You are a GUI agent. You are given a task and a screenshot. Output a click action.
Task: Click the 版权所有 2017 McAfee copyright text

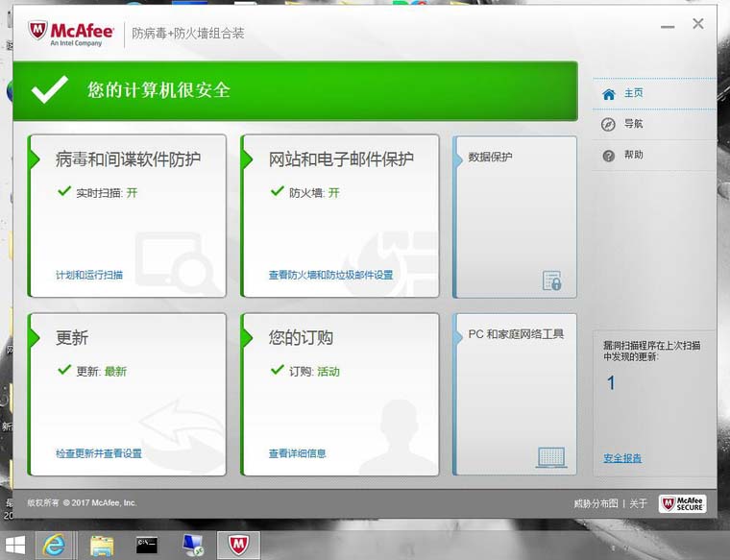pyautogui.click(x=82, y=502)
